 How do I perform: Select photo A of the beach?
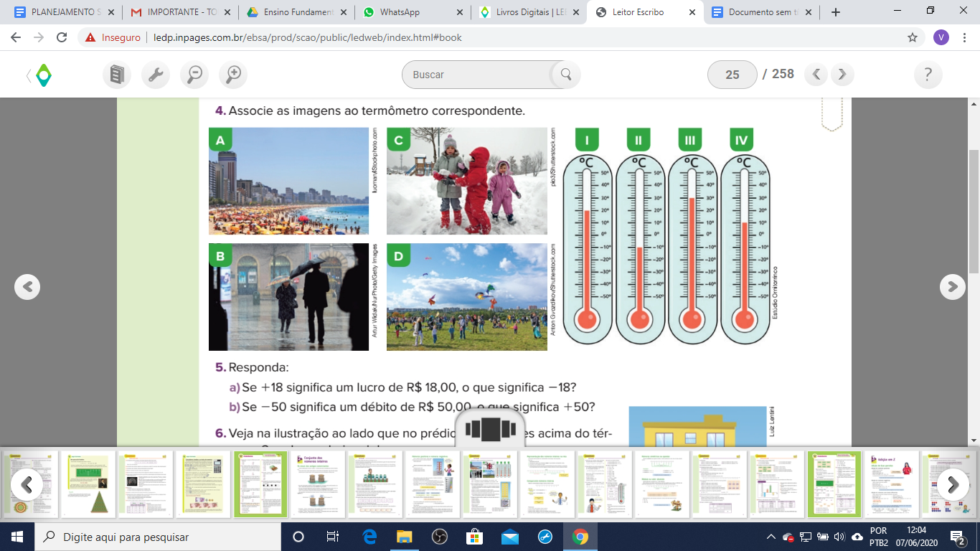288,181
